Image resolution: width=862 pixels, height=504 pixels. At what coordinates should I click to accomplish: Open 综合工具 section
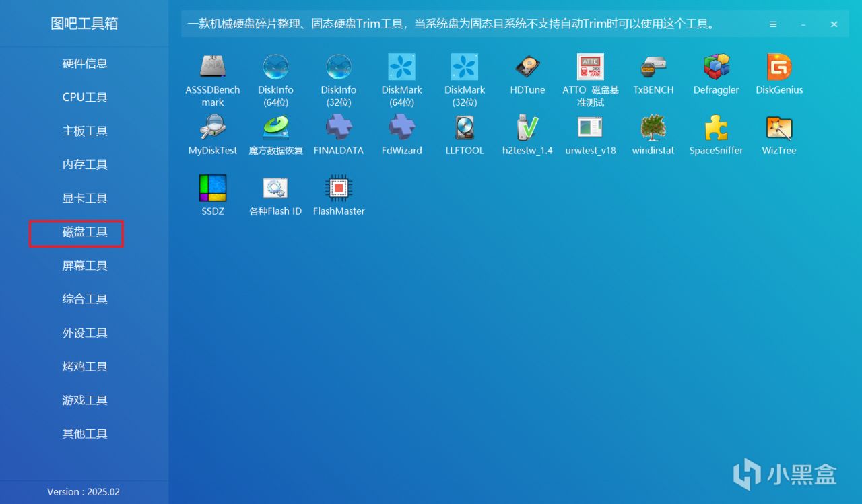click(x=85, y=299)
